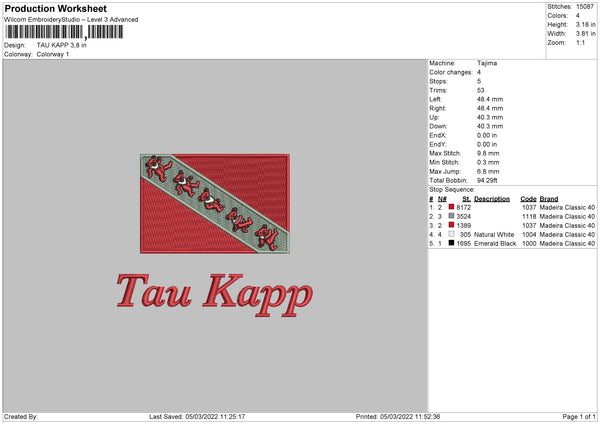Select the 'Colorway 1' value
Image resolution: width=600 pixels, height=424 pixels.
pyautogui.click(x=53, y=54)
